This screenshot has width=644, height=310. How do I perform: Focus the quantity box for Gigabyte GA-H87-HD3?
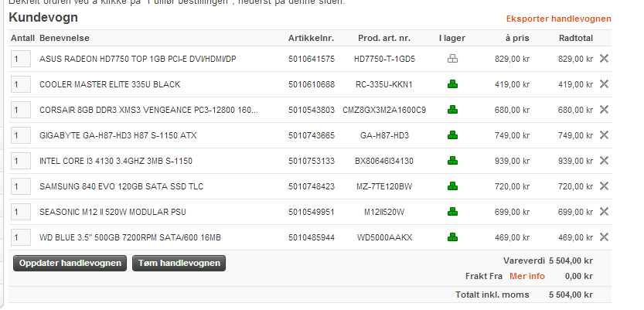(x=21, y=135)
